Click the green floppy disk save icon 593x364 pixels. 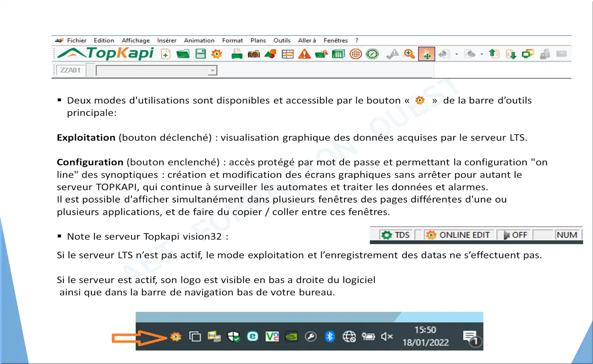click(x=201, y=54)
